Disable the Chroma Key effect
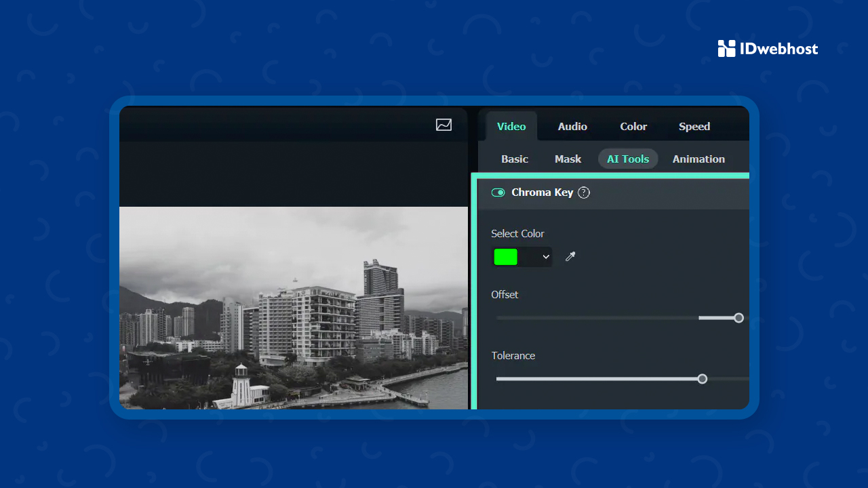The width and height of the screenshot is (868, 488). 498,192
